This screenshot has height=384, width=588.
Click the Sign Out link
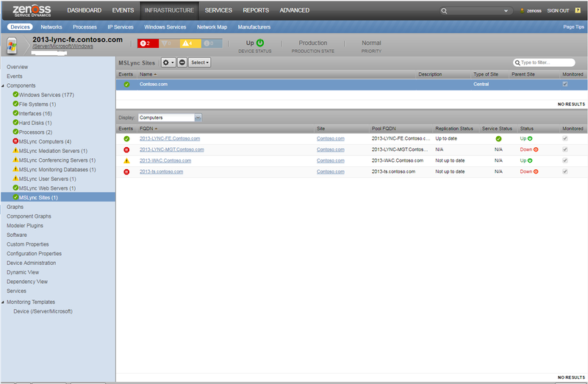click(x=558, y=11)
